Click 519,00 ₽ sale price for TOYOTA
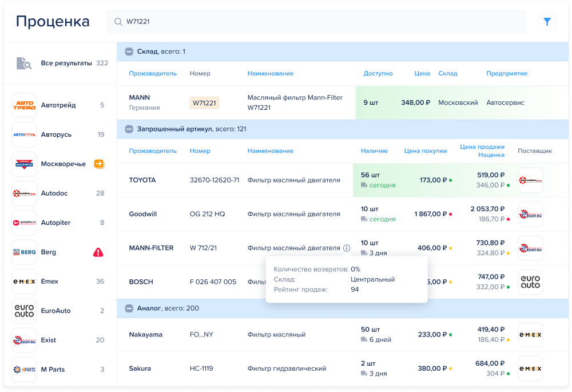572x392 pixels. [491, 175]
